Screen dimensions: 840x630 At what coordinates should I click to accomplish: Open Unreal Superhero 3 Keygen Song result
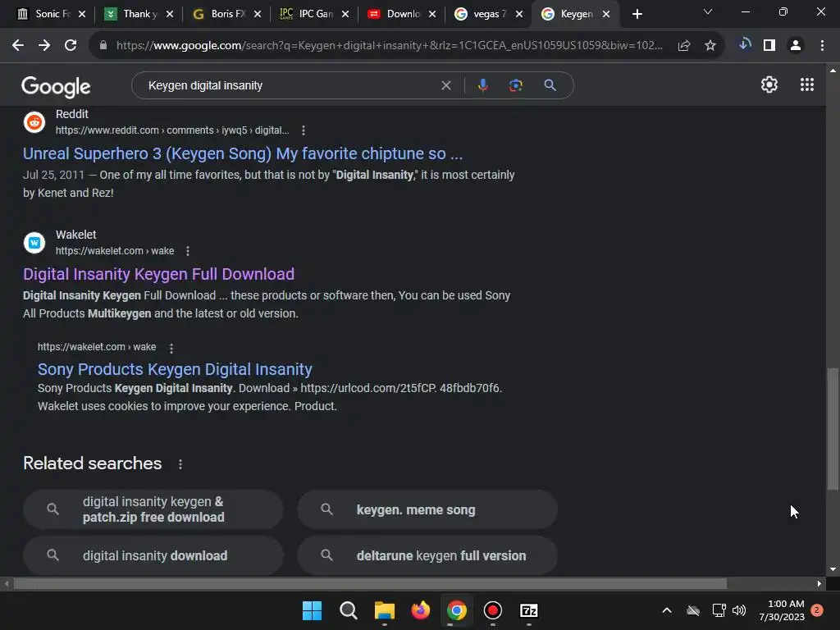[x=243, y=153]
